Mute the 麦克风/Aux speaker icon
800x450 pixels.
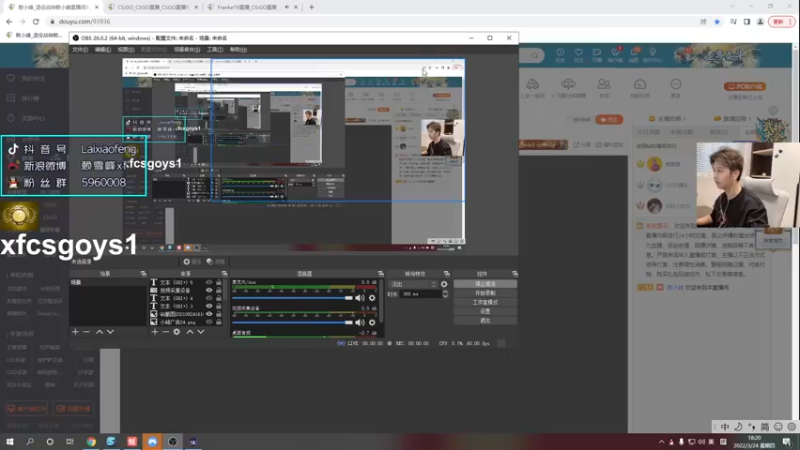pos(360,298)
